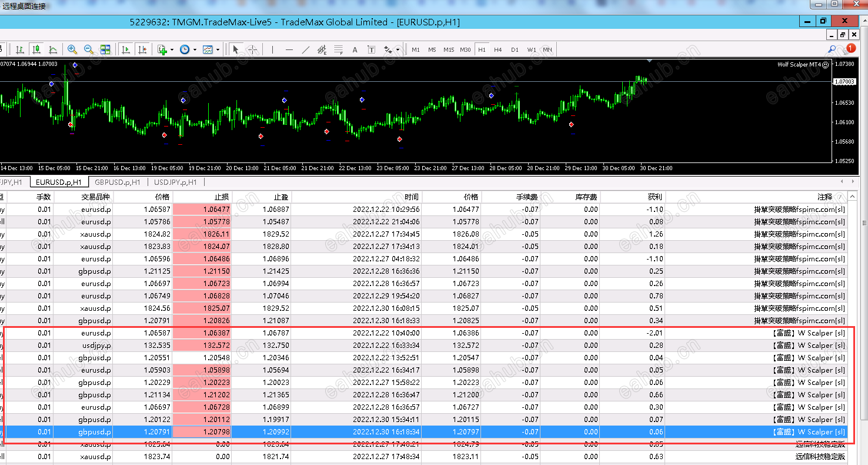
Task: Switch chart to line chart mode
Action: click(x=53, y=49)
